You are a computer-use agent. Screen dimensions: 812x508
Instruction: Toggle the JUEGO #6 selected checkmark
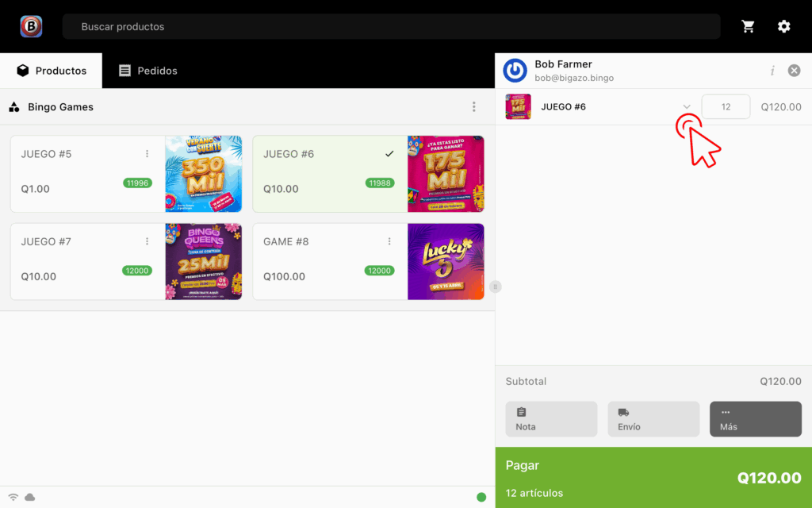tap(389, 154)
